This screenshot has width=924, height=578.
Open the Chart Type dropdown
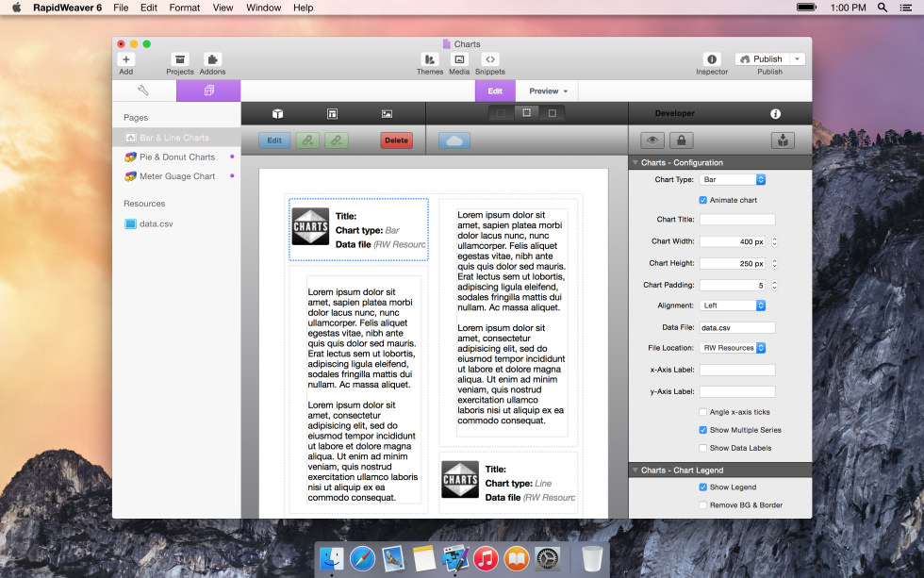733,180
